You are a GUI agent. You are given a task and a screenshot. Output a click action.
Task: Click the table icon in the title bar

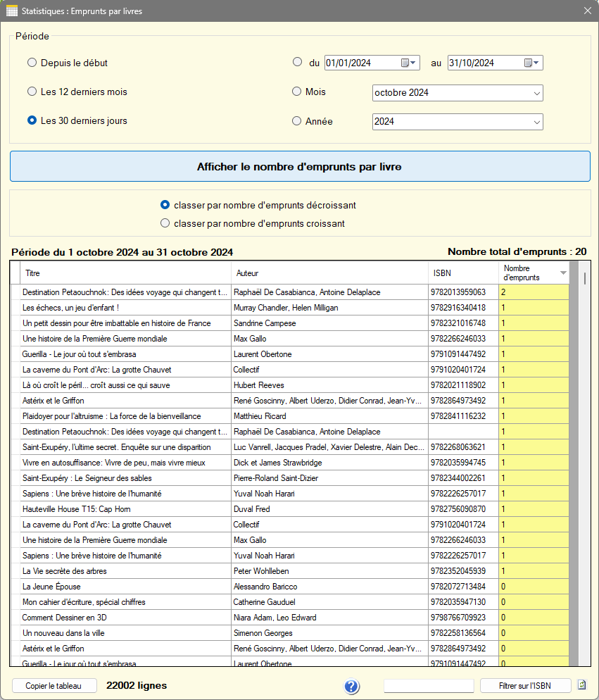(x=11, y=11)
